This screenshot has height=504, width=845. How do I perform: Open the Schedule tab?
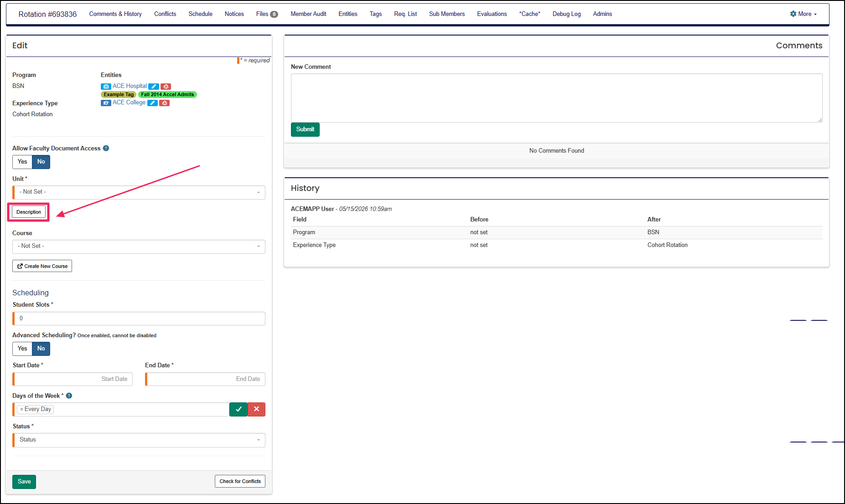point(200,14)
